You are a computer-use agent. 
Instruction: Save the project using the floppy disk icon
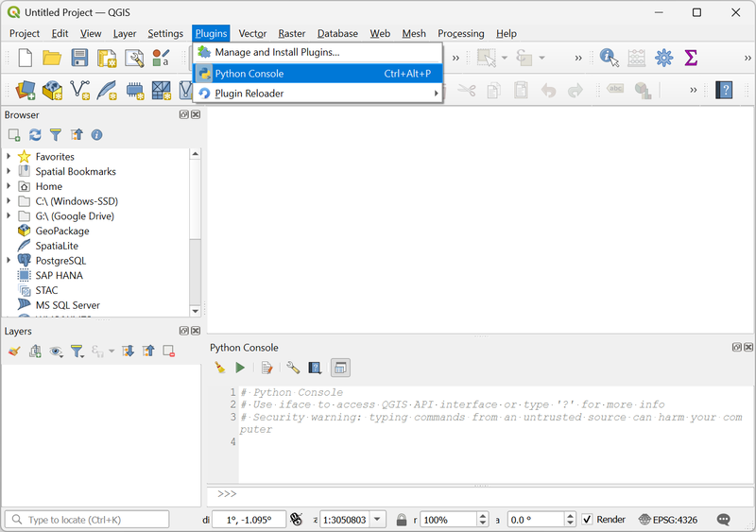point(79,58)
